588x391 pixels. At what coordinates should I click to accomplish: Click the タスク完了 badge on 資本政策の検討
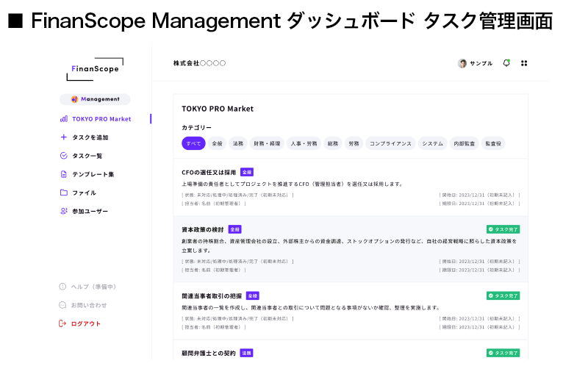point(503,229)
